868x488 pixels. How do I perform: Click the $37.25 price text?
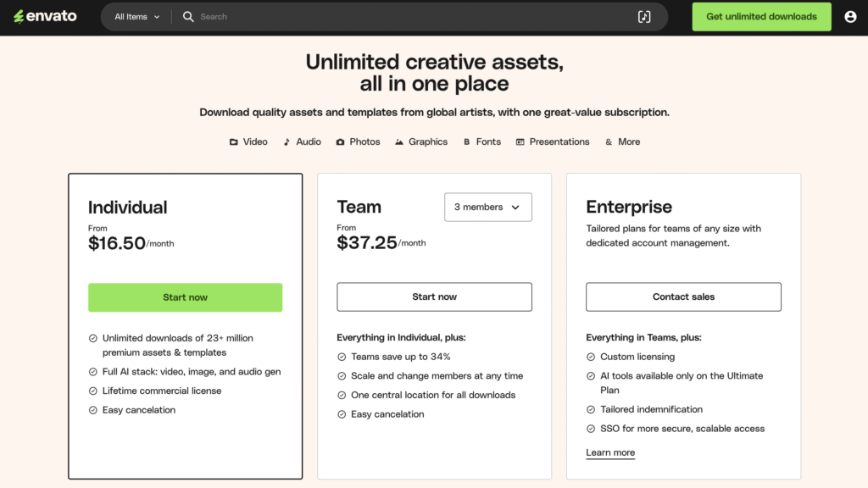(367, 243)
